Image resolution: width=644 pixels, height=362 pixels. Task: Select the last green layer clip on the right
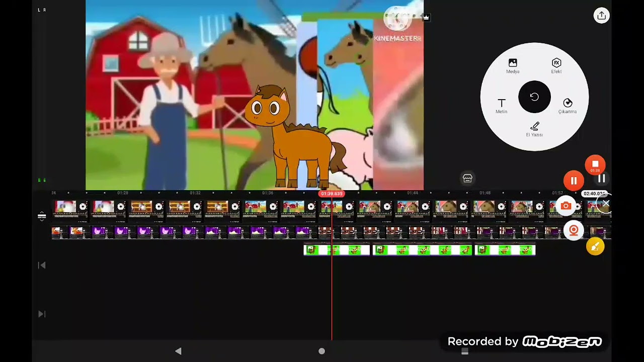pos(505,249)
